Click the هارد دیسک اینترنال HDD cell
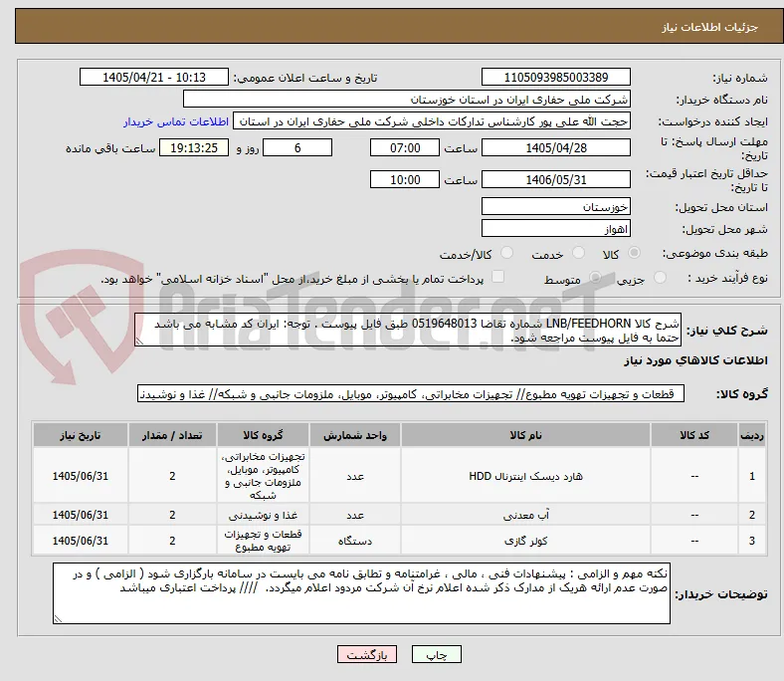The image size is (784, 681). pyautogui.click(x=525, y=476)
